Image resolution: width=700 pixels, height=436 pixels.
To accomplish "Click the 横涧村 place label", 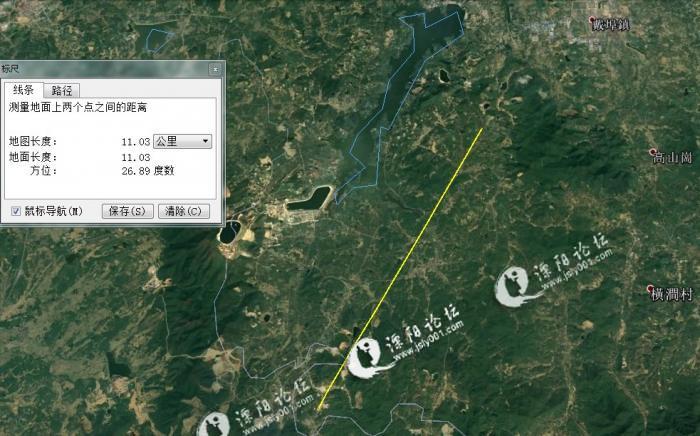I will click(672, 295).
